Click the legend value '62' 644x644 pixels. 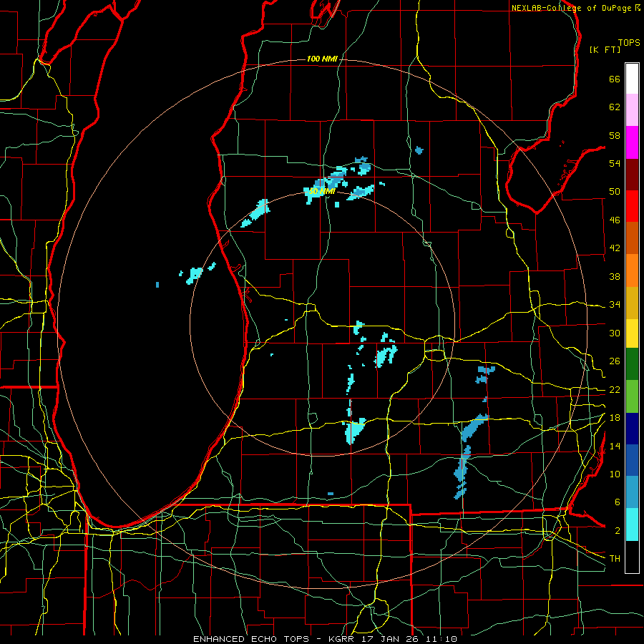click(x=615, y=107)
